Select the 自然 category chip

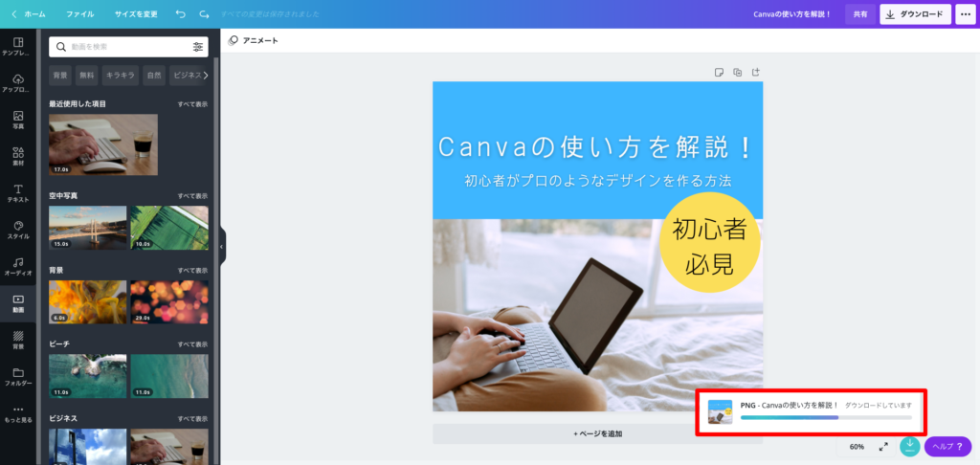click(x=154, y=76)
